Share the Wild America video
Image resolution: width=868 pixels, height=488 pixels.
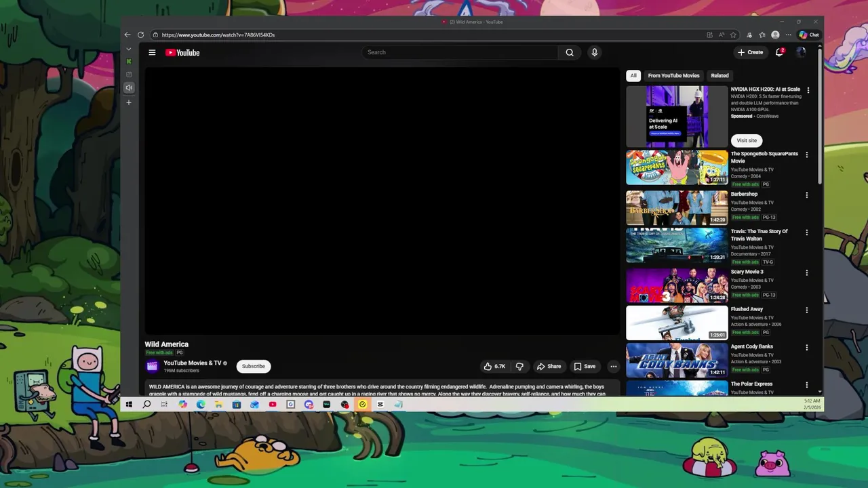tap(549, 366)
